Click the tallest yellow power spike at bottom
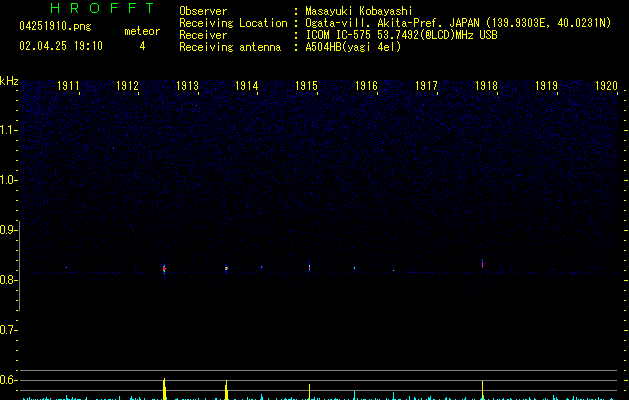 pyautogui.click(x=164, y=389)
